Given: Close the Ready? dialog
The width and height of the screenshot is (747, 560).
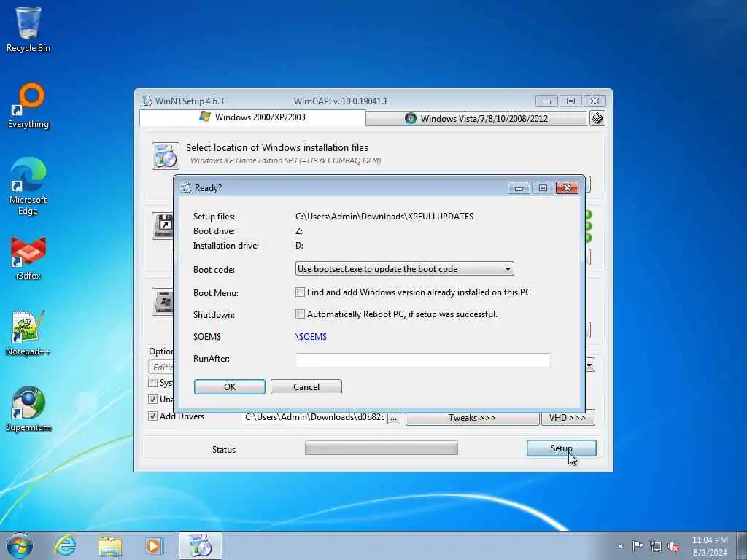Looking at the screenshot, I should pyautogui.click(x=567, y=187).
